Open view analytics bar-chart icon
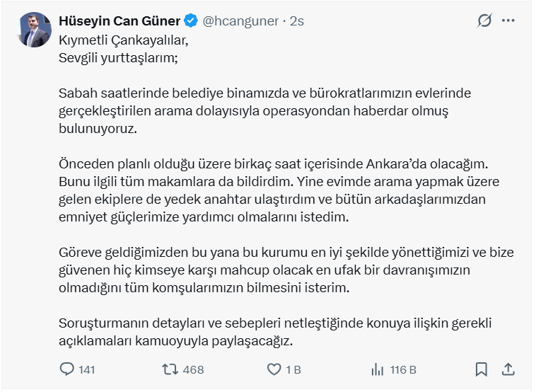The image size is (541, 392). click(x=378, y=369)
